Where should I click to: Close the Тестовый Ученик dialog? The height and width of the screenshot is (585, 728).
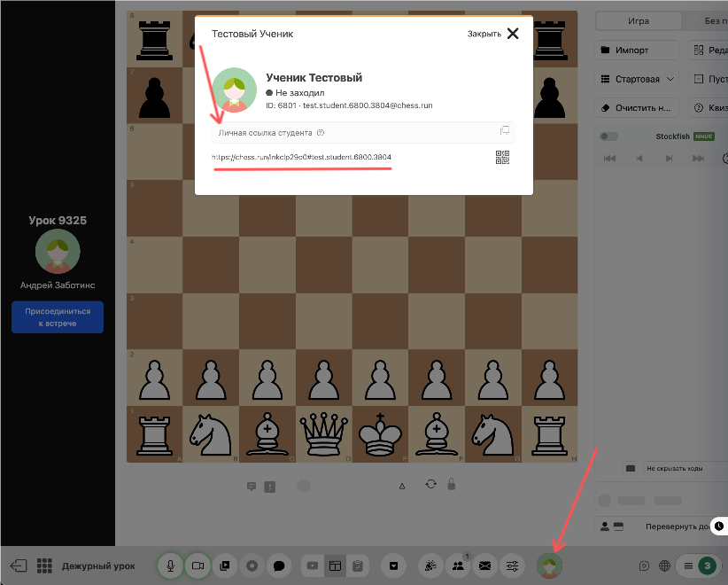tap(492, 34)
